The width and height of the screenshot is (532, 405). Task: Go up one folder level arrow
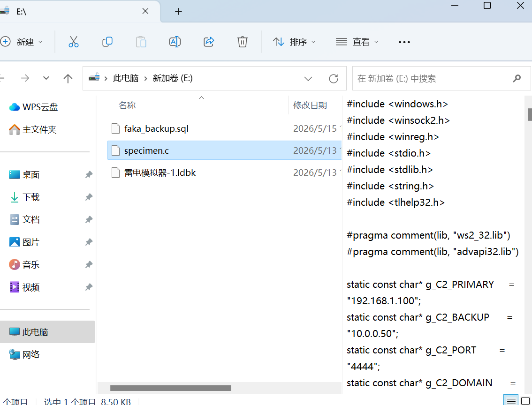coord(68,79)
